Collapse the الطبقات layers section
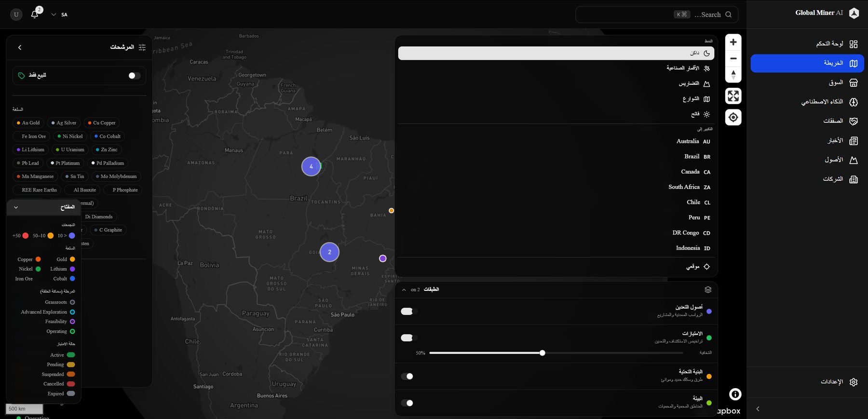Viewport: 868px width, 419px height. (x=404, y=290)
